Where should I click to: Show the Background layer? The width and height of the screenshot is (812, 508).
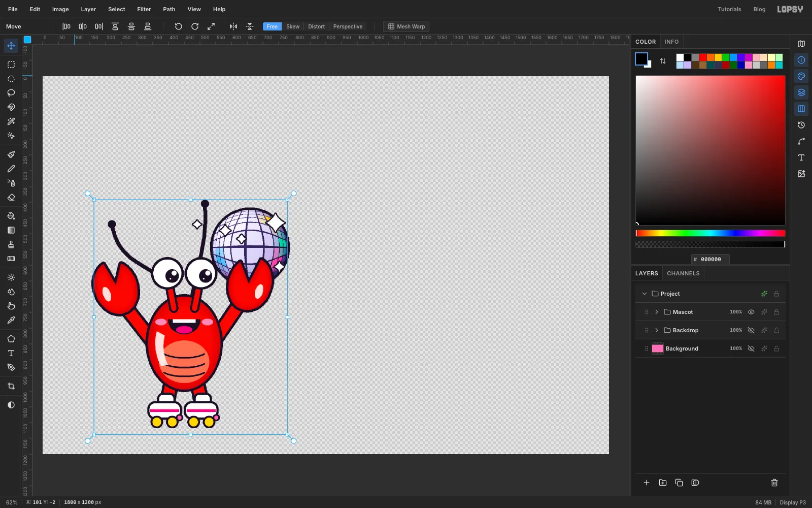click(751, 348)
